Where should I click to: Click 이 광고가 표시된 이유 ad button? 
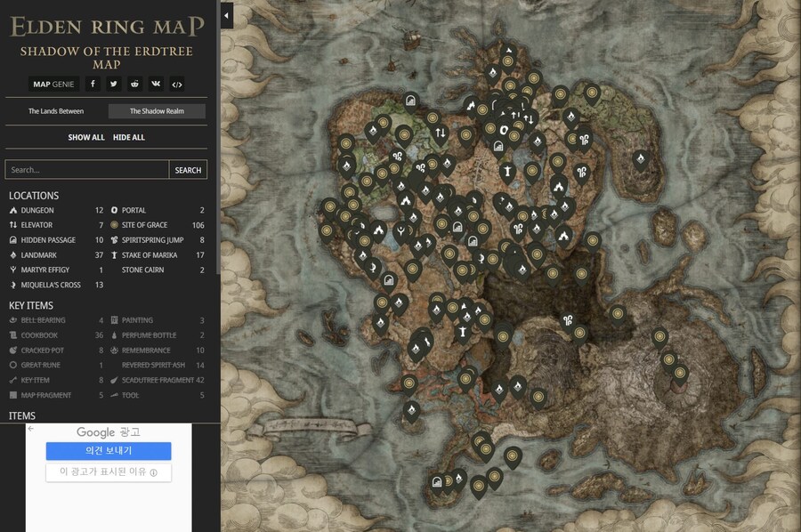[109, 472]
